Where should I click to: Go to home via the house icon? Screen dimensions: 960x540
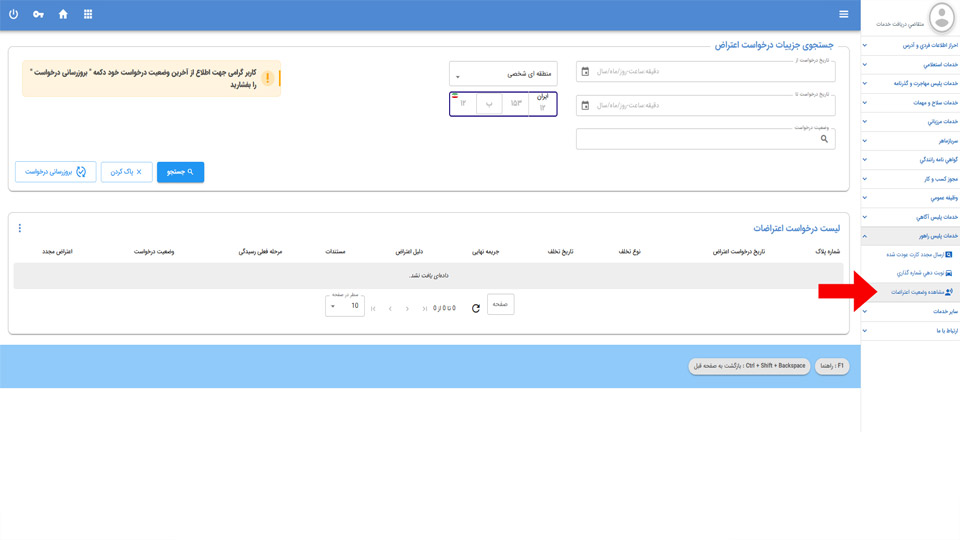tap(63, 14)
